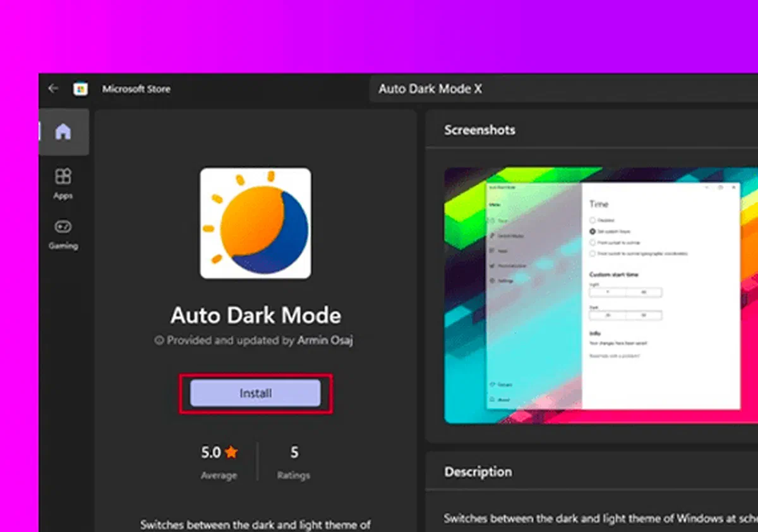Click the Auto Dark Mode app title
Image resolution: width=758 pixels, height=532 pixels.
[x=255, y=315]
